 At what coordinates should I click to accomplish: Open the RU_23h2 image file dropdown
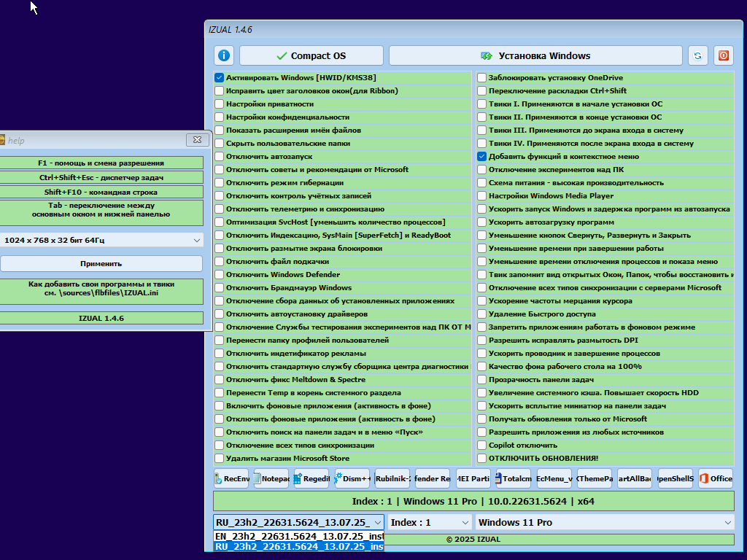(298, 522)
